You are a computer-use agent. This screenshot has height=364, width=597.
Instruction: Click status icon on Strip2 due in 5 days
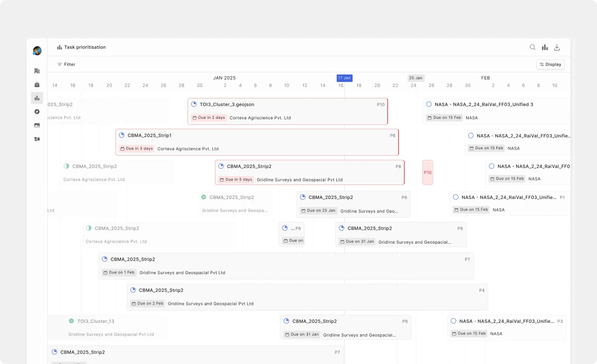point(221,166)
